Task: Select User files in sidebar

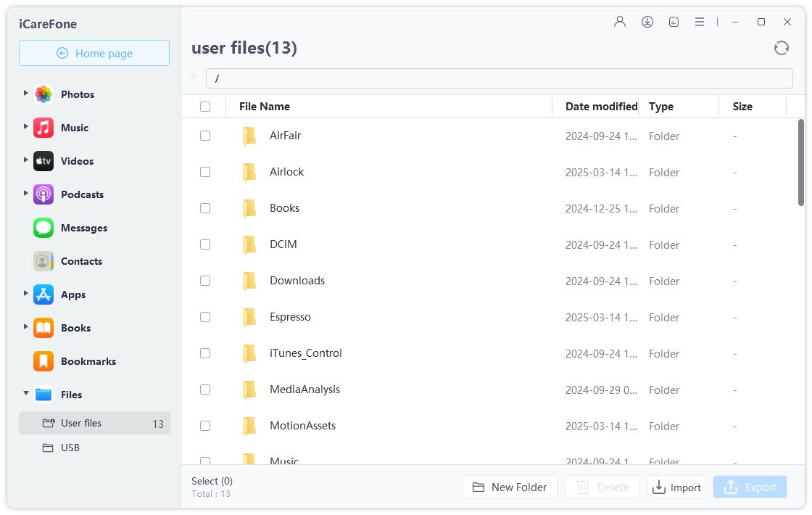Action: point(95,424)
